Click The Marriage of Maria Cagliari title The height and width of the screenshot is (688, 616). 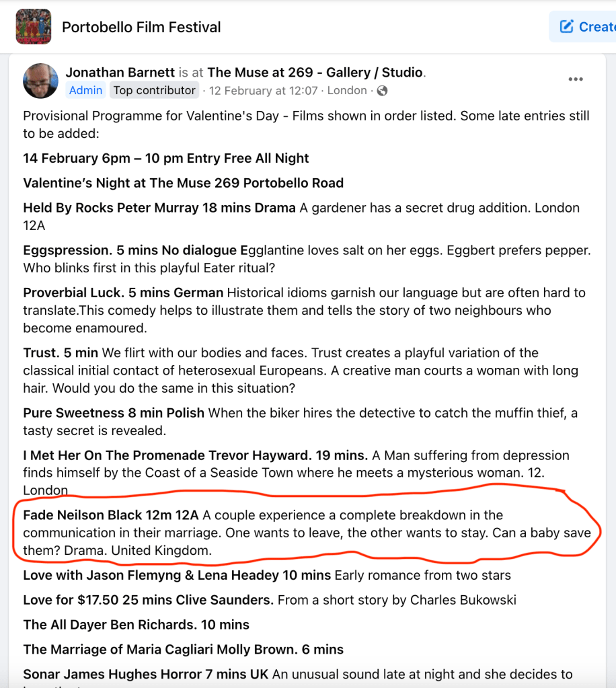pos(183,650)
